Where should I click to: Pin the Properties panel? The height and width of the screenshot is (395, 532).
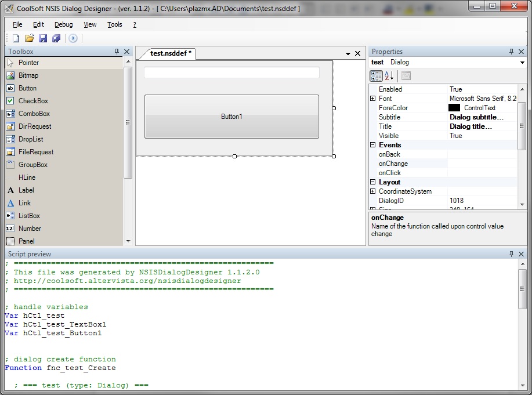point(511,52)
